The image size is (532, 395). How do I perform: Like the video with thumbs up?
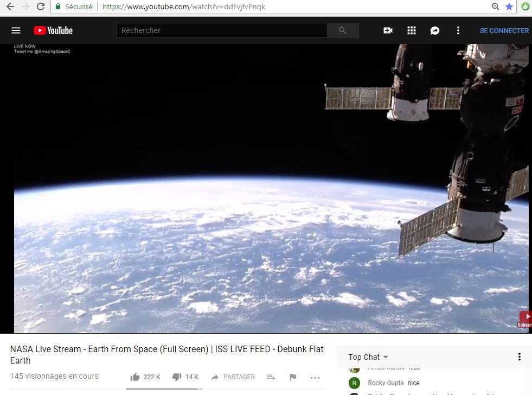coord(135,377)
